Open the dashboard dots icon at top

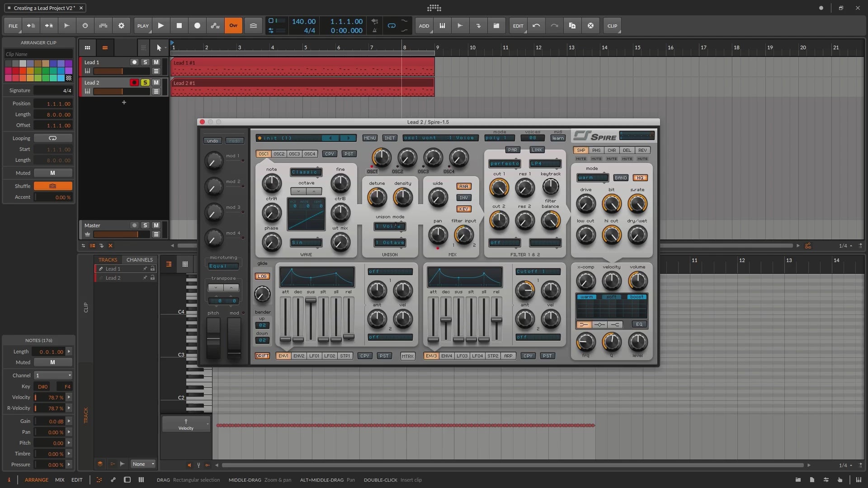point(434,8)
